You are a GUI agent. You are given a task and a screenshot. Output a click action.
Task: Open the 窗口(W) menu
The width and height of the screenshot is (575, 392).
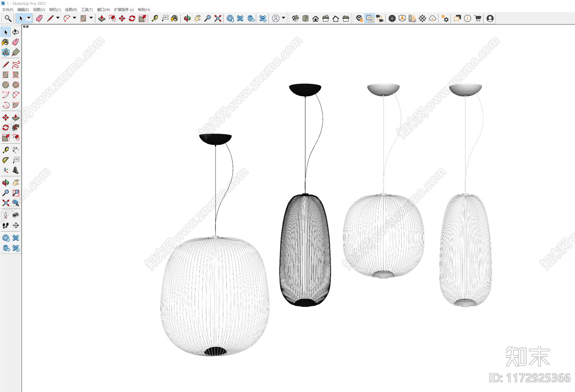pos(103,10)
